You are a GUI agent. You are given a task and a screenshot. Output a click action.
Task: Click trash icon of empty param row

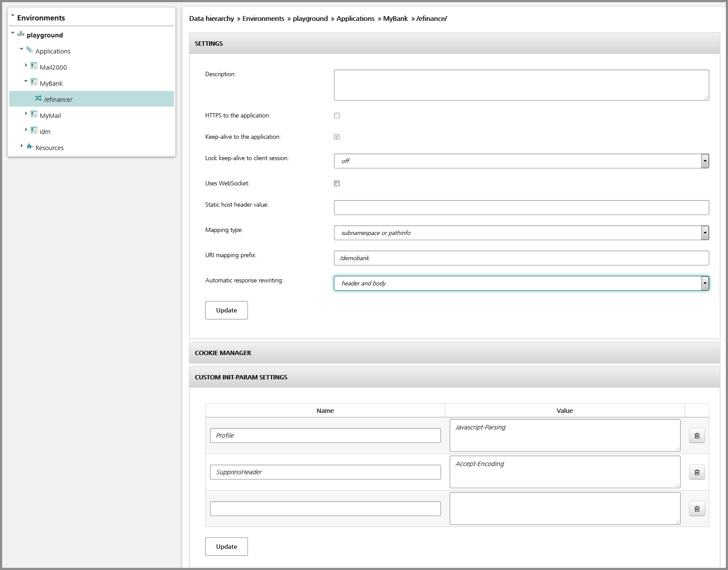(x=697, y=509)
